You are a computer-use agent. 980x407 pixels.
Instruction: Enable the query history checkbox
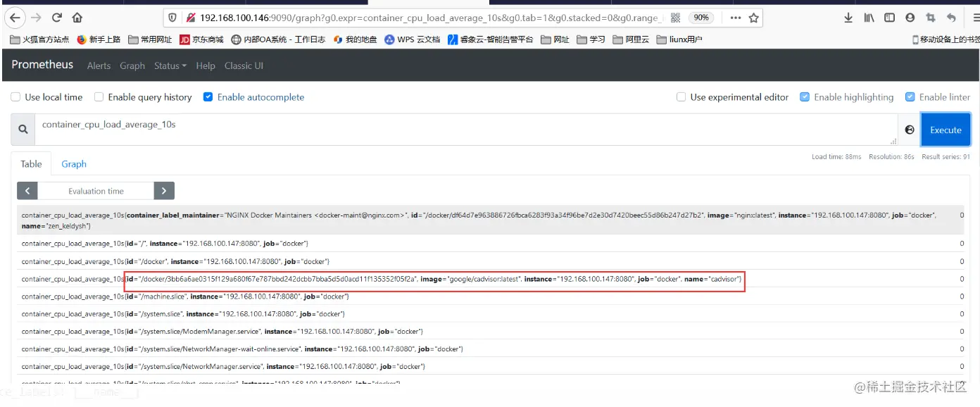[x=99, y=97]
